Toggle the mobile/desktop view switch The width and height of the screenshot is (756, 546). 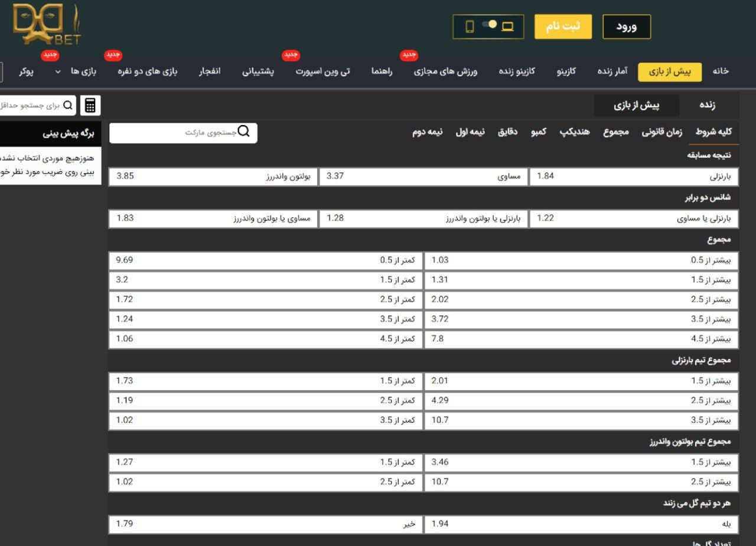(489, 25)
